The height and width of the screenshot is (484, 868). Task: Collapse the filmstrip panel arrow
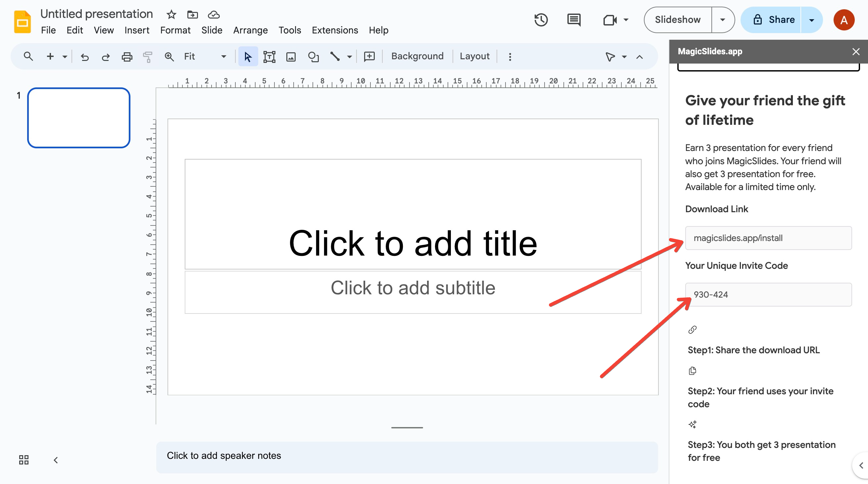(56, 460)
